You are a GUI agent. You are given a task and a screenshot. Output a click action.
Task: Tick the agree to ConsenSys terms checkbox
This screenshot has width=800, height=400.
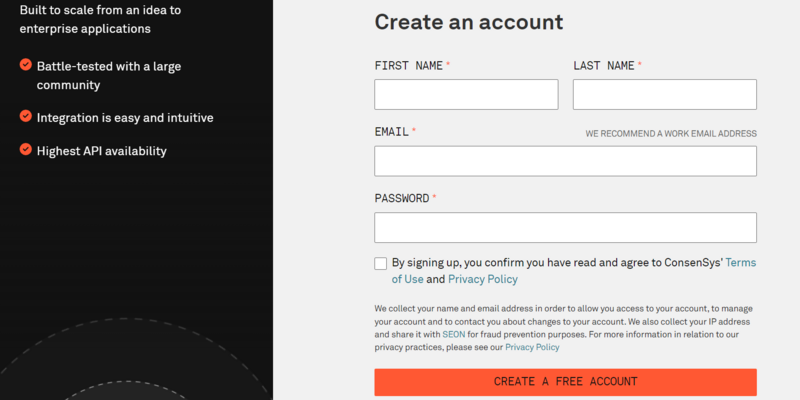click(381, 263)
